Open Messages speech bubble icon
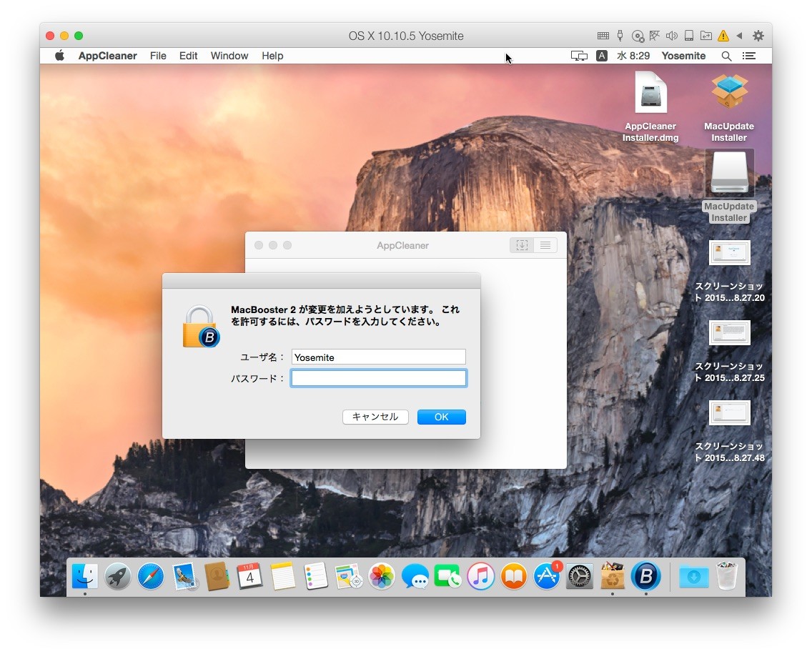812x654 pixels. coord(415,576)
